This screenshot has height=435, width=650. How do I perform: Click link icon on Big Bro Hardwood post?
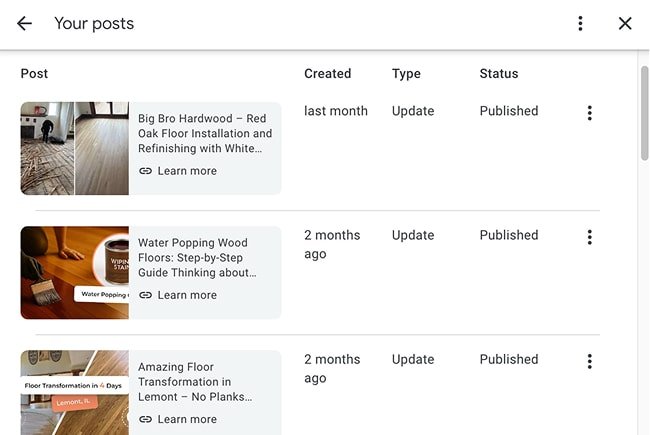click(x=146, y=171)
